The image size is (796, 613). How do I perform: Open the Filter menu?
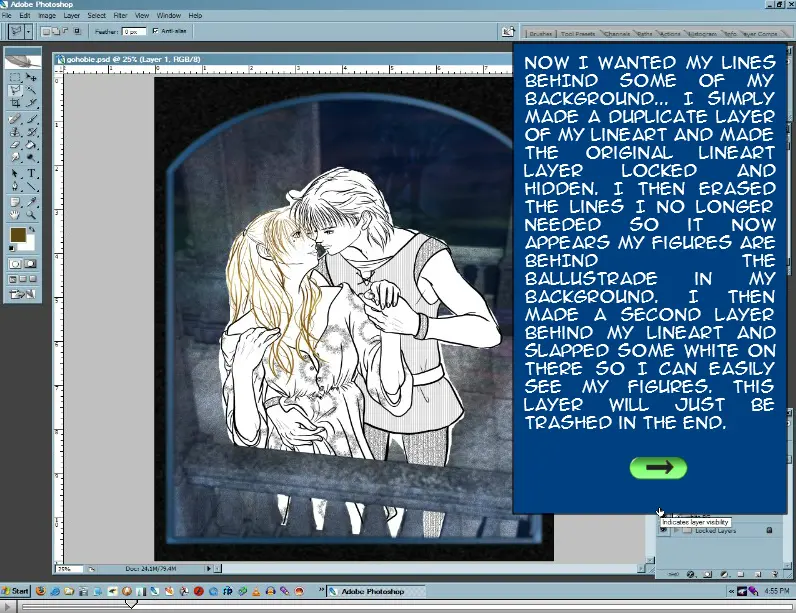[x=120, y=16]
